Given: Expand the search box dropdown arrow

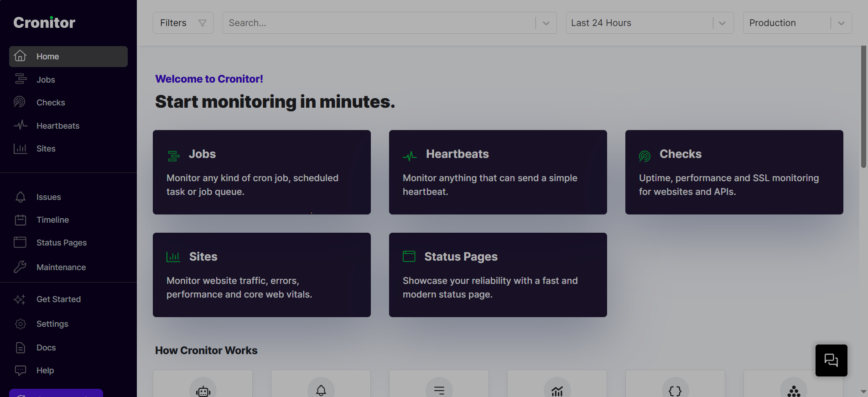Looking at the screenshot, I should coord(546,23).
